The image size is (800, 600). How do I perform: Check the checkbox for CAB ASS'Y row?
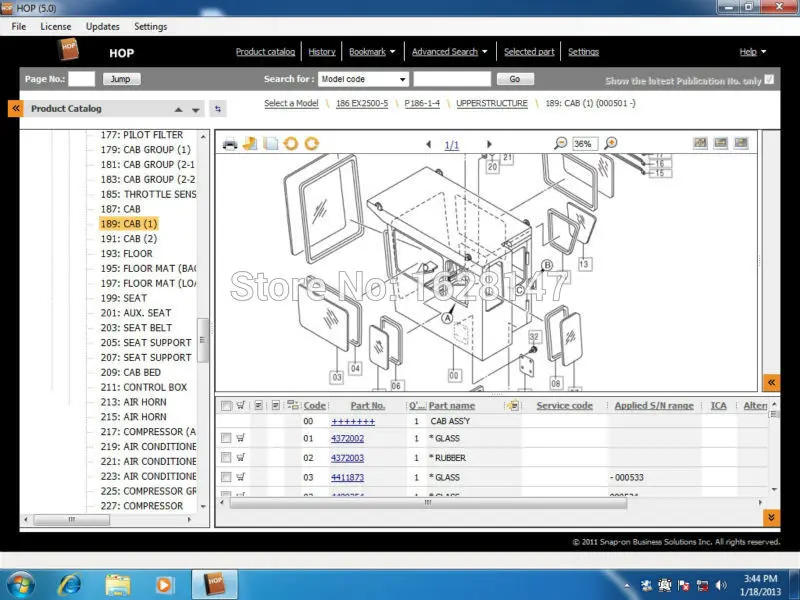pyautogui.click(x=226, y=421)
